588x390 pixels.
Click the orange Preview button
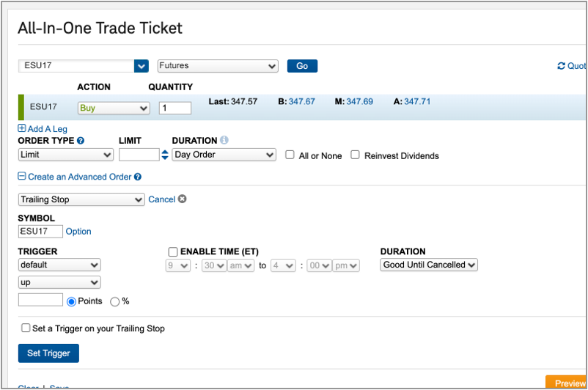pos(566,382)
